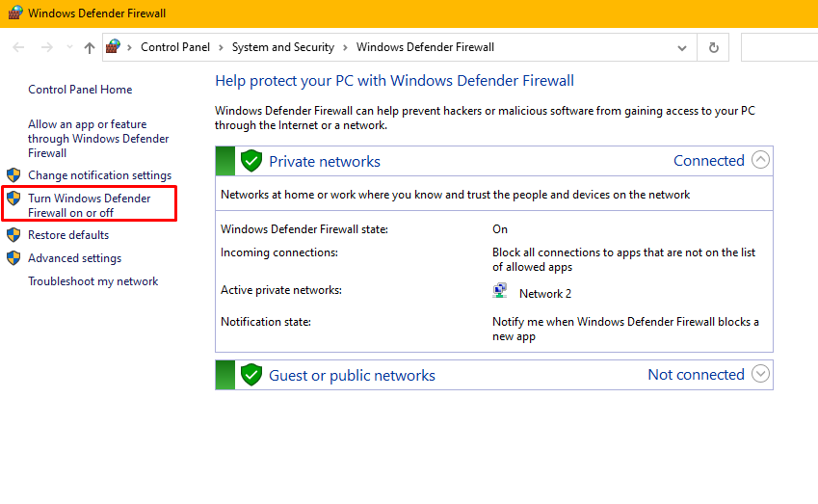
Task: Click shield icon beside Restore defaults
Action: point(13,235)
